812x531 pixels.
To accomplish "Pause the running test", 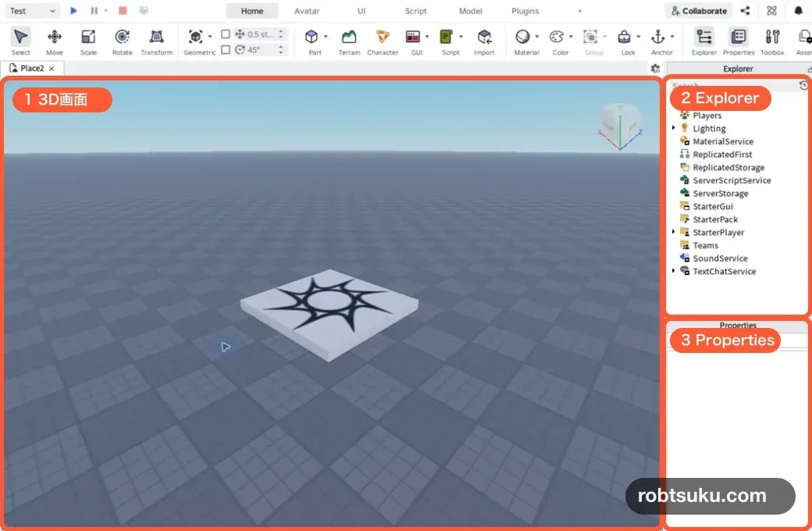I will coord(94,10).
